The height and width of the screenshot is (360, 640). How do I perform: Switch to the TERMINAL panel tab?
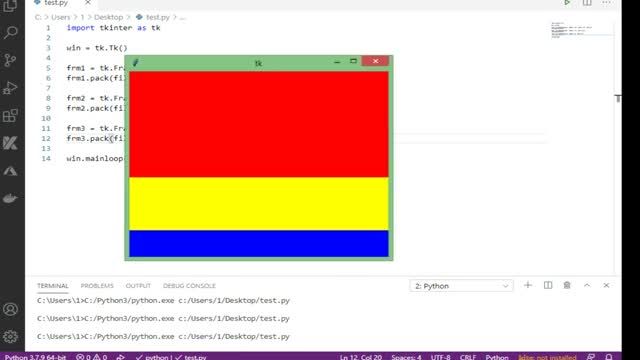(x=53, y=286)
